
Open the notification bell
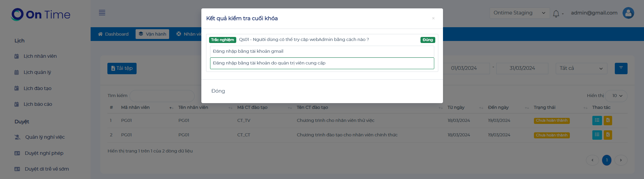[556, 13]
